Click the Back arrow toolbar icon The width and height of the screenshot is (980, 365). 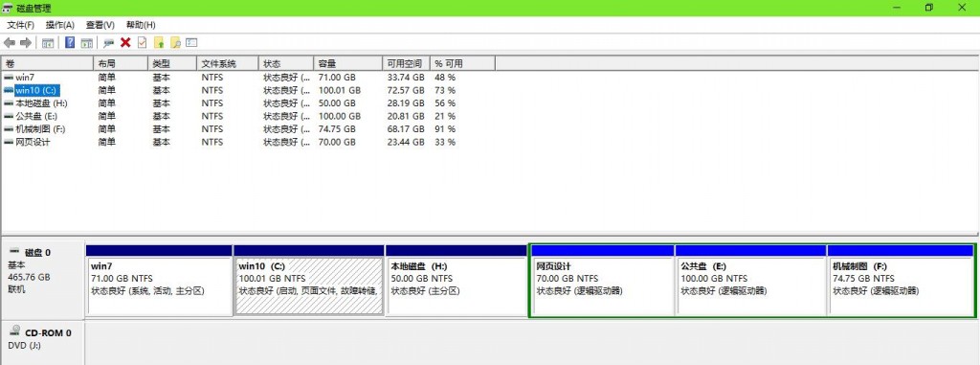(10, 42)
